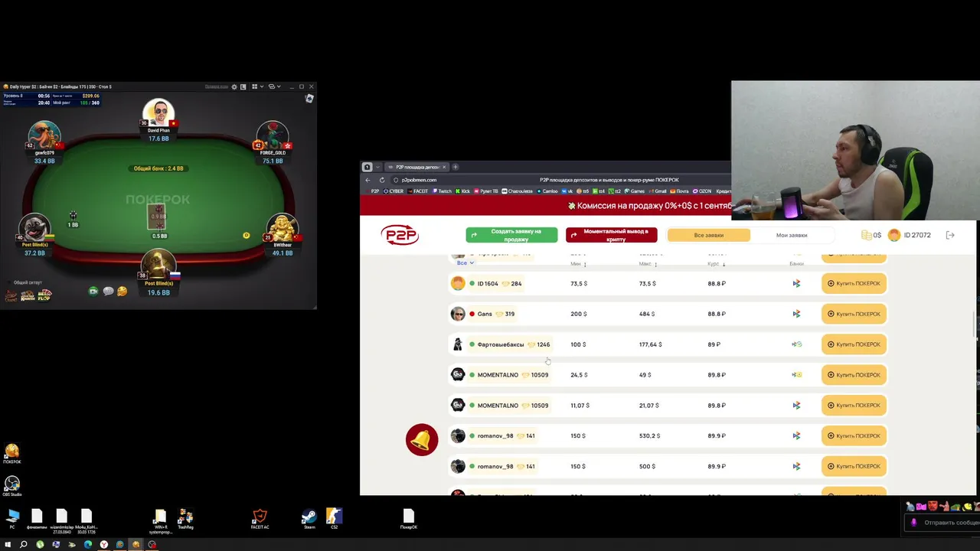
Task: Open a new browser tab
Action: coord(455,167)
